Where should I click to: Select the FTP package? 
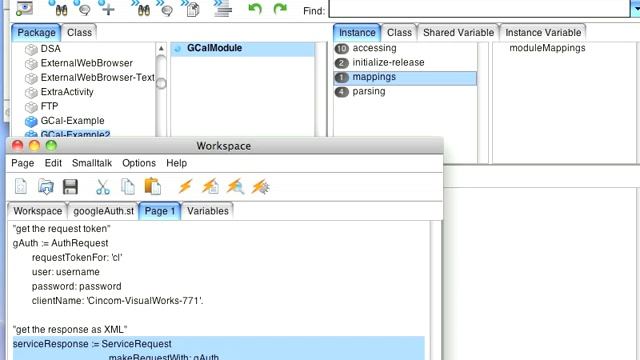(x=49, y=106)
